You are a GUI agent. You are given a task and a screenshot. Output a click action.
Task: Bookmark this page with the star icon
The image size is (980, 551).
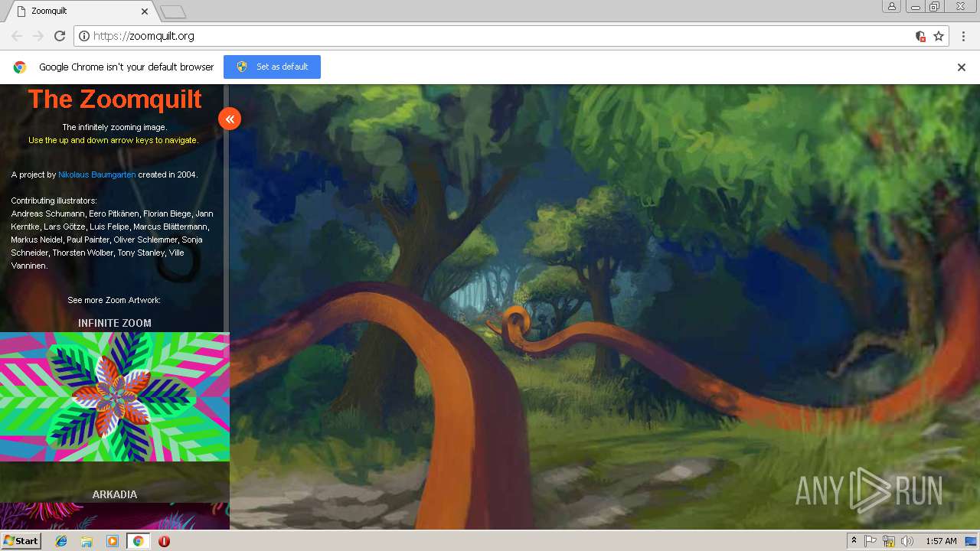click(939, 36)
